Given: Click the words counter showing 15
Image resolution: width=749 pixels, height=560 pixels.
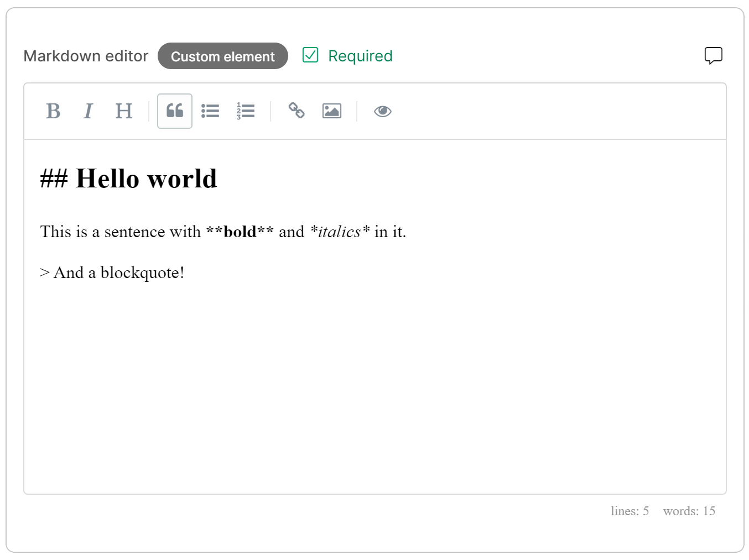Looking at the screenshot, I should point(689,511).
